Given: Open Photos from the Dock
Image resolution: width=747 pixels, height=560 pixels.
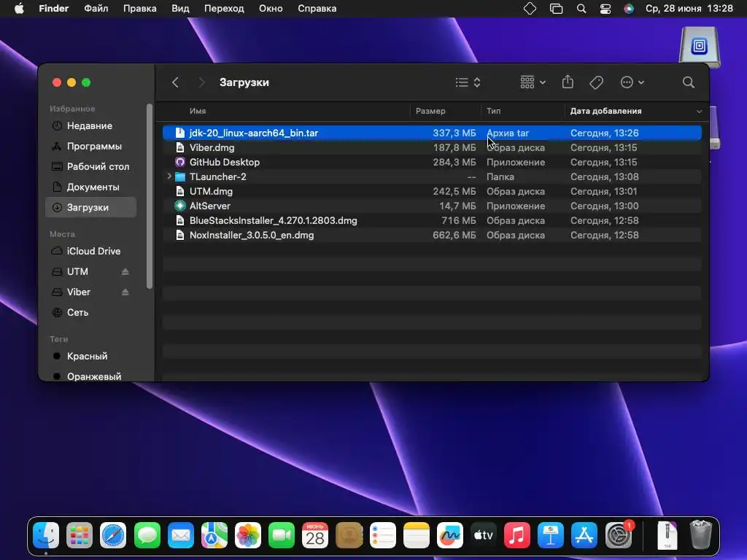Looking at the screenshot, I should tap(248, 535).
